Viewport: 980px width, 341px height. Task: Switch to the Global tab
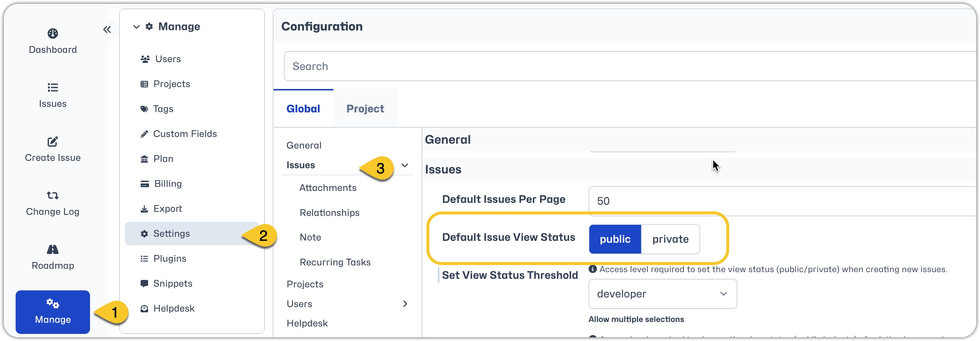coord(303,109)
